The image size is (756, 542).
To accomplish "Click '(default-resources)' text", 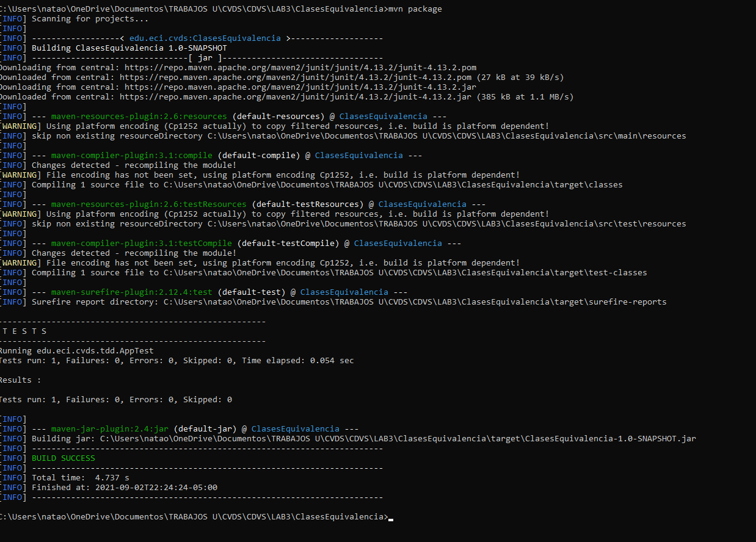I will pos(278,117).
